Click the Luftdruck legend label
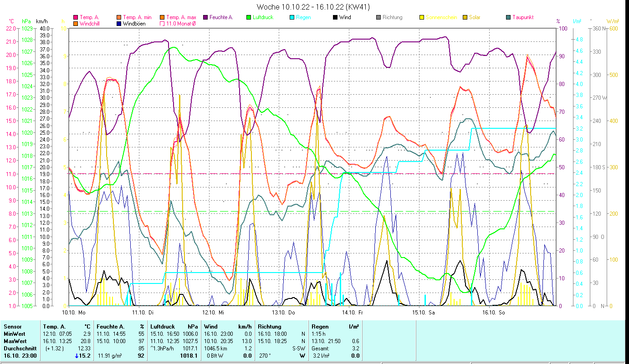This screenshot has height=364, width=629. [264, 17]
